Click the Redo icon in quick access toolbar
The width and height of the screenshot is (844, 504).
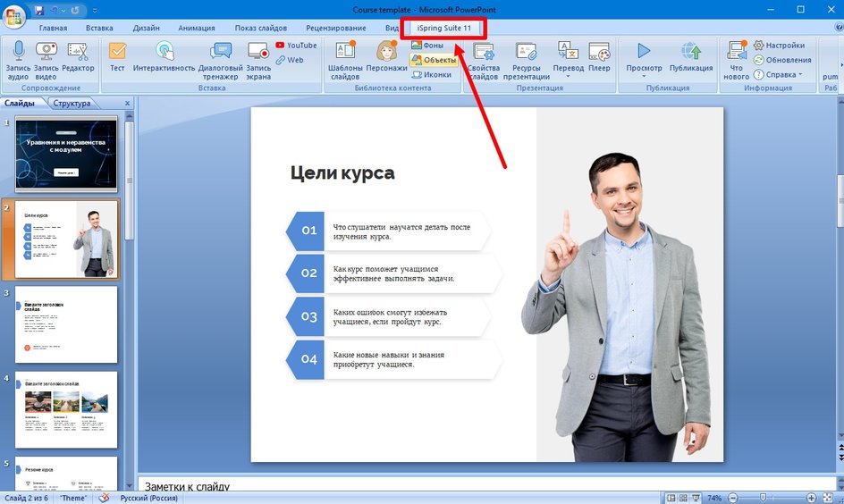click(x=75, y=10)
